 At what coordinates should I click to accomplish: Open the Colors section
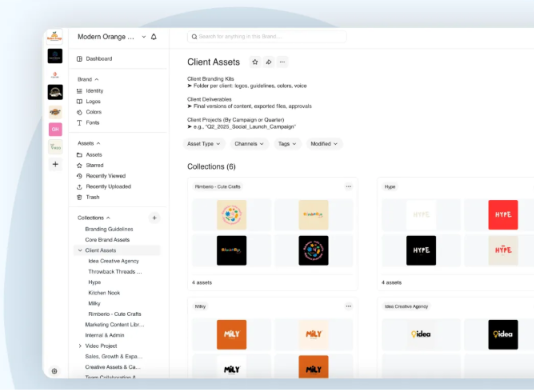94,112
